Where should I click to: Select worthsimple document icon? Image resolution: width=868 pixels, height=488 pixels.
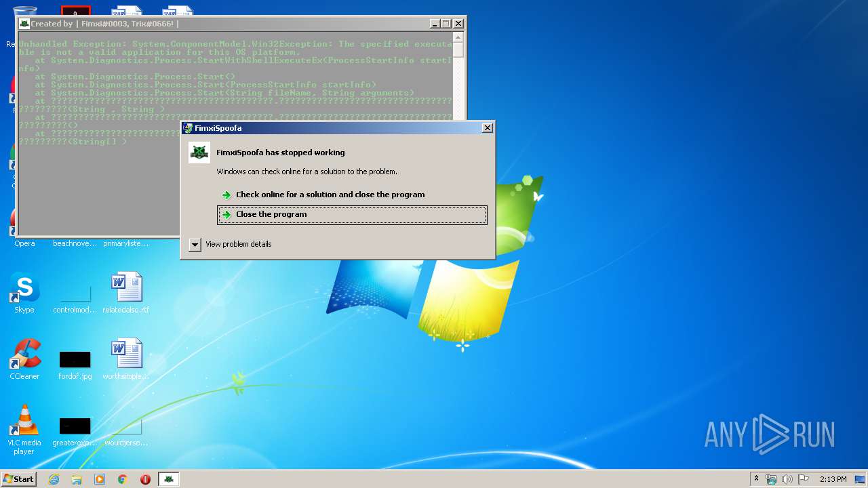click(126, 359)
